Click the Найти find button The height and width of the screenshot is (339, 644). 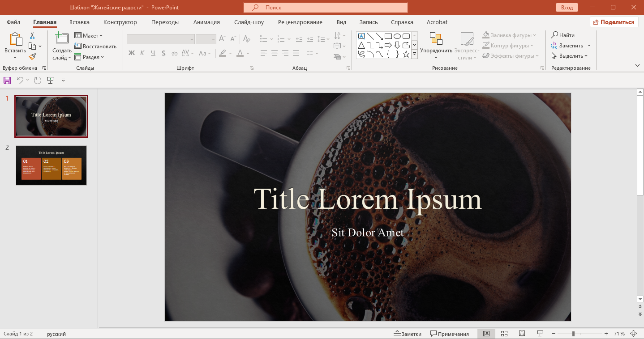pos(563,35)
